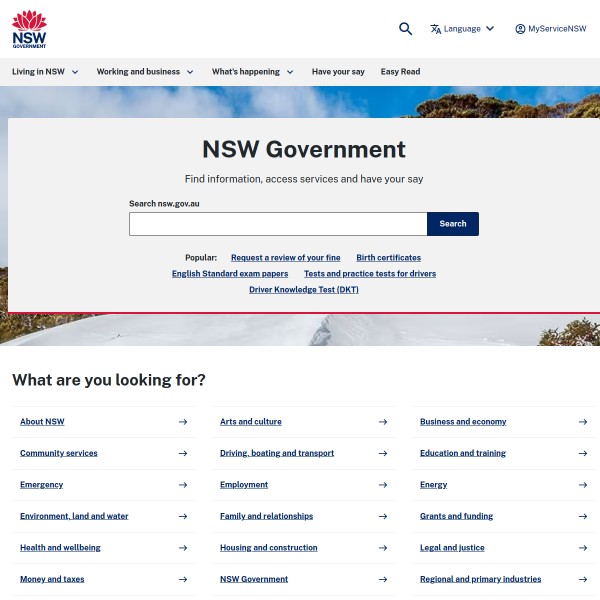Click the arrow icon beside Arts and culture
The width and height of the screenshot is (600, 600).
382,422
